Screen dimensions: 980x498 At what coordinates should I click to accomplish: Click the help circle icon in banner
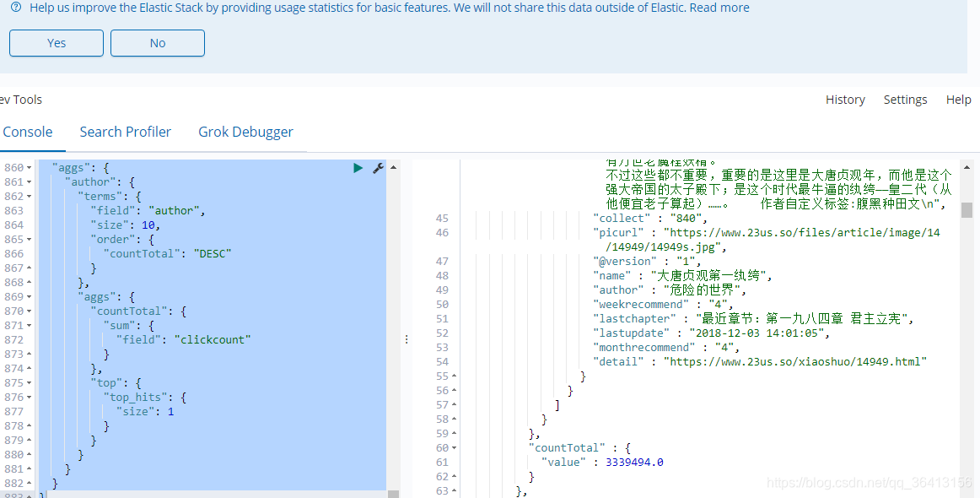click(x=16, y=8)
